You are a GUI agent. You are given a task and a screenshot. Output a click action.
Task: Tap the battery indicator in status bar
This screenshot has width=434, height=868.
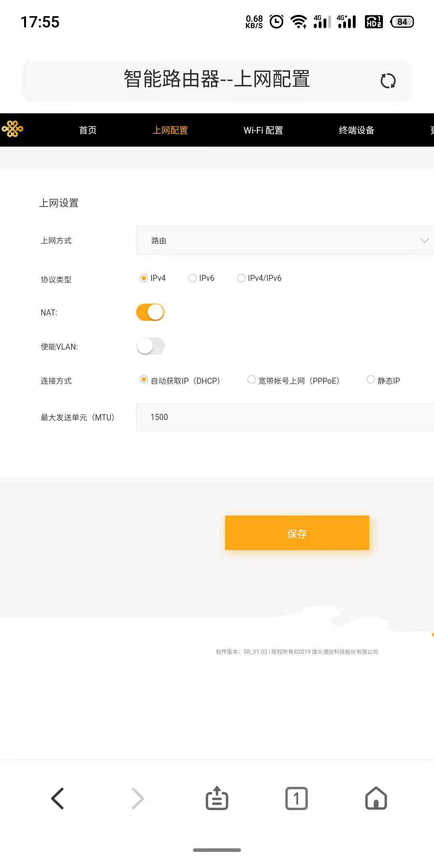[402, 22]
